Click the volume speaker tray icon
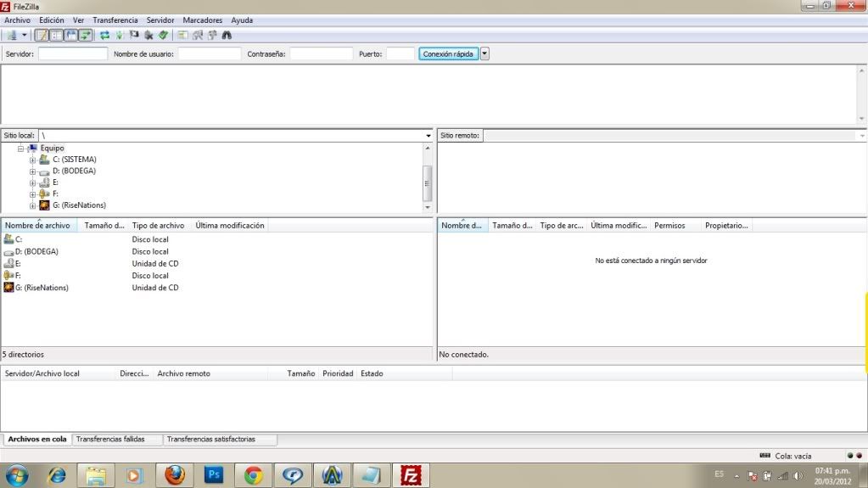 point(798,475)
